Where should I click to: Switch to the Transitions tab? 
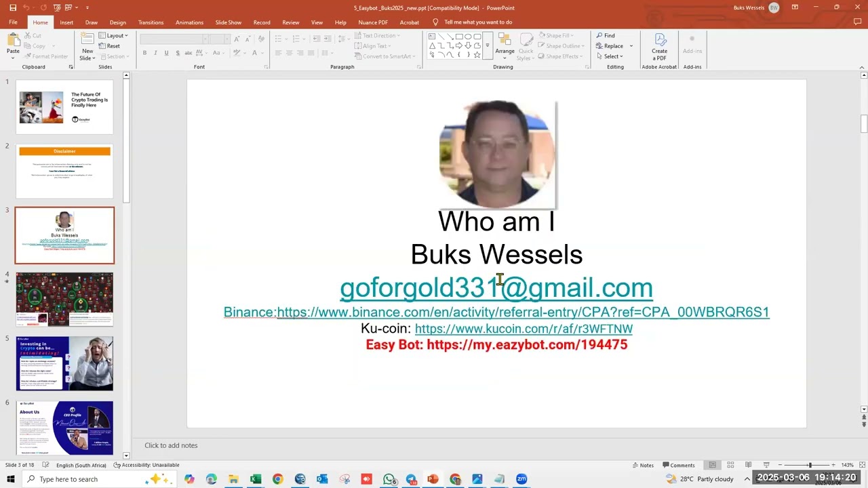[151, 22]
